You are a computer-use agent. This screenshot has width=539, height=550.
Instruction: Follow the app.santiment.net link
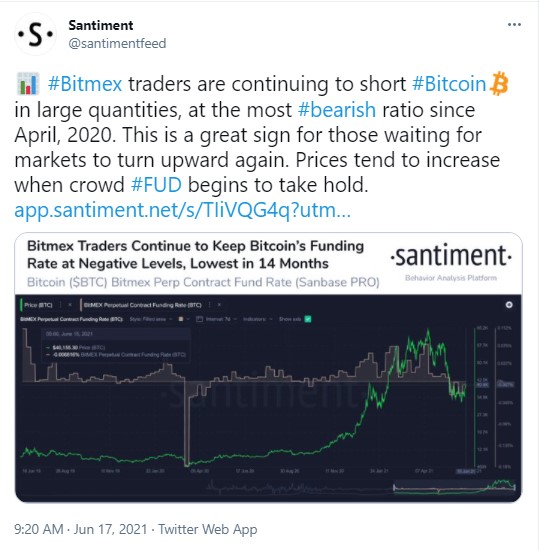182,210
